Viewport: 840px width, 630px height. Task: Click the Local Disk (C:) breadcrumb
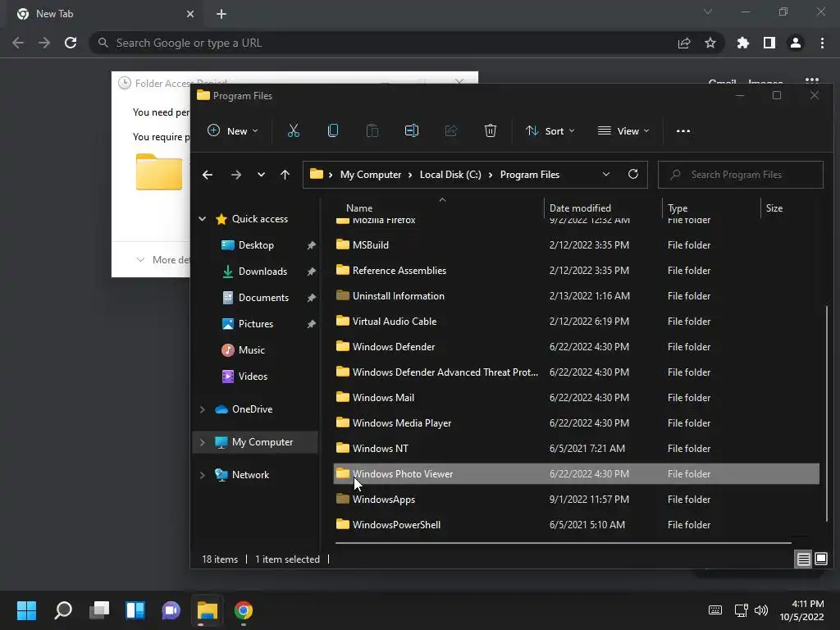pos(450,175)
